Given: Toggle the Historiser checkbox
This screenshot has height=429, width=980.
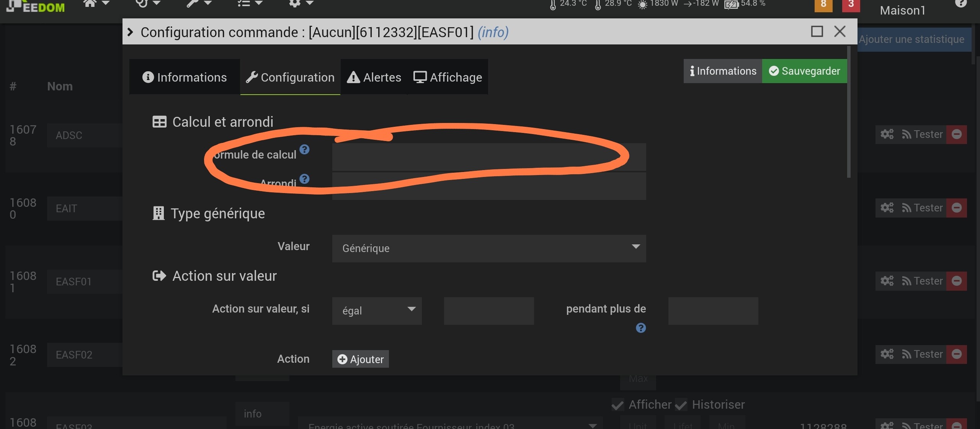Looking at the screenshot, I should (x=681, y=405).
